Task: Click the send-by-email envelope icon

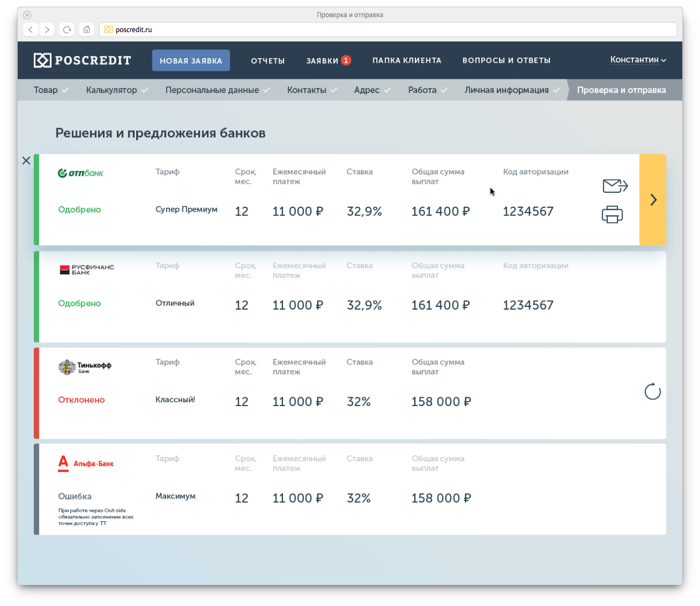Action: coord(614,186)
